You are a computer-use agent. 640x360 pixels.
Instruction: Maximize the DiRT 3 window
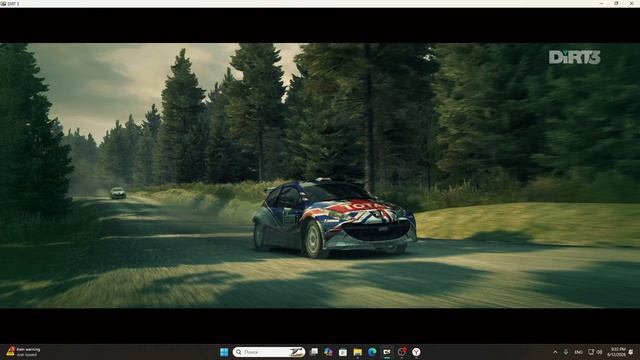(x=616, y=3)
